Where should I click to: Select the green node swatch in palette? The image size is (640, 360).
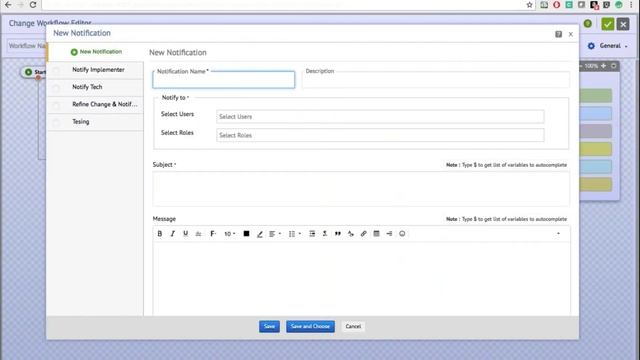coord(596,96)
